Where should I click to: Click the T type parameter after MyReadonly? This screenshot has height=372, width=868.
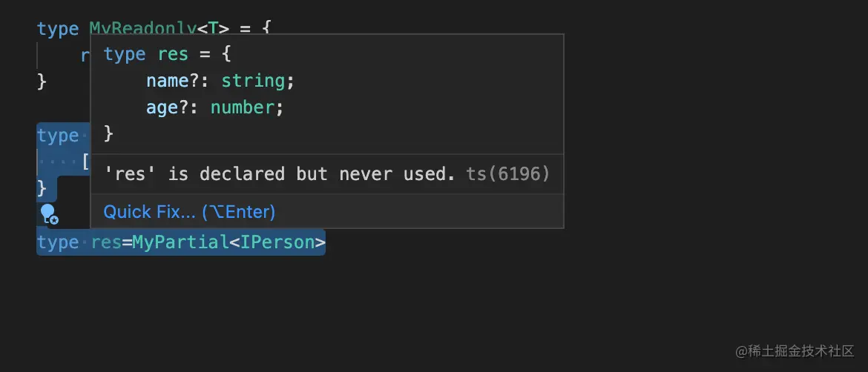[213, 28]
